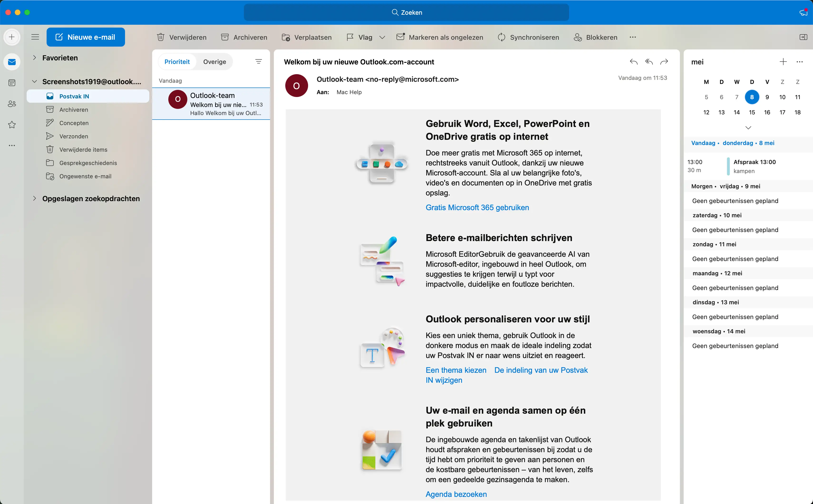This screenshot has height=504, width=813.
Task: Synchronize mail with Synchroniseren
Action: tap(528, 37)
